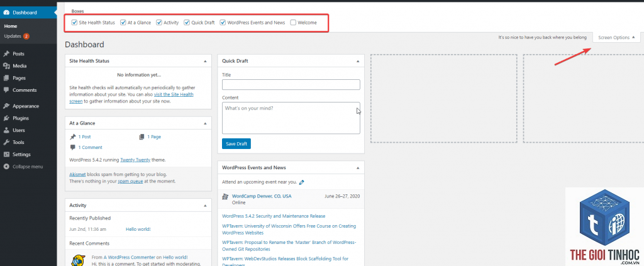Click the pencil icon to edit event location
The width and height of the screenshot is (644, 266).
coord(302,182)
